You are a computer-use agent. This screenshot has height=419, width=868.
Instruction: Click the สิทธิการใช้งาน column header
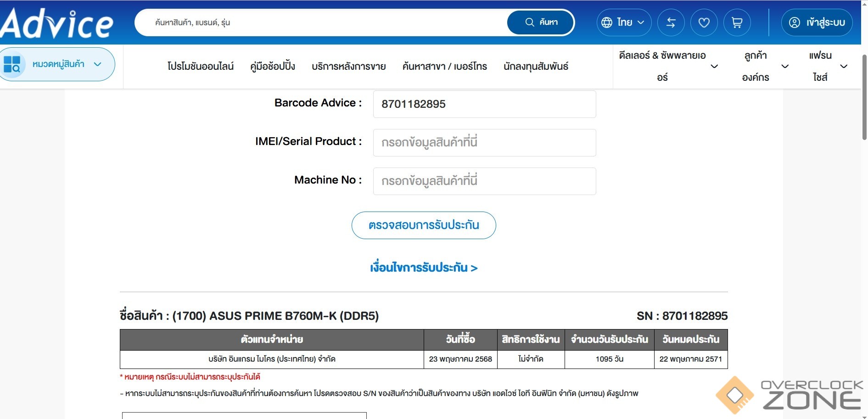[x=531, y=340]
